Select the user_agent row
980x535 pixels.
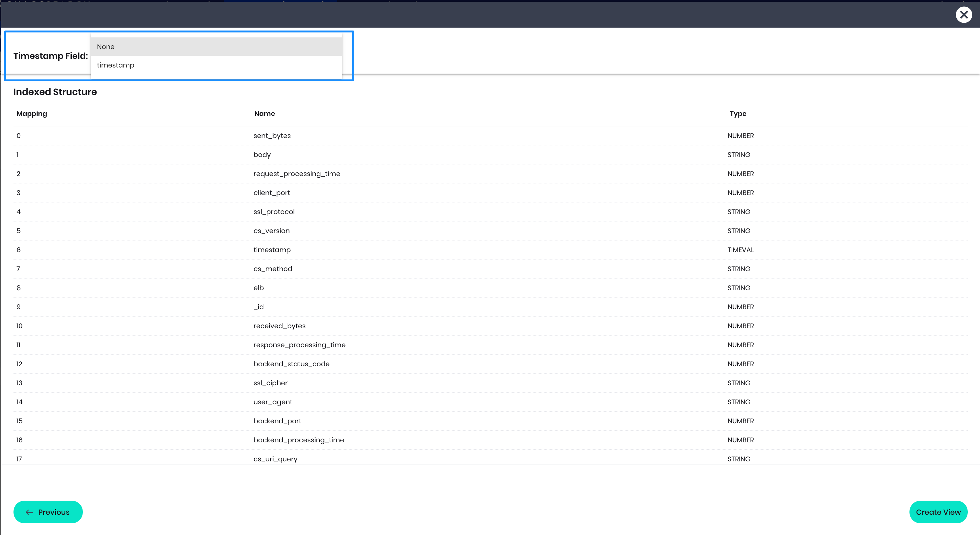273,402
